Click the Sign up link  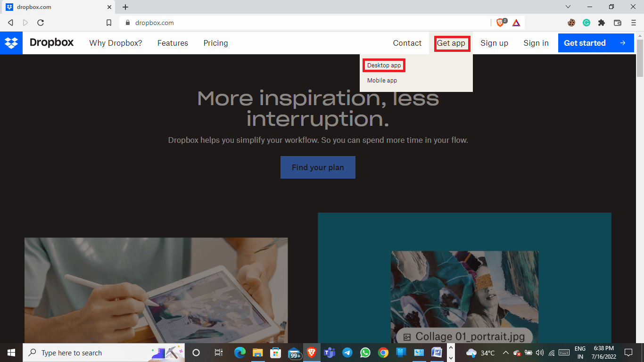pyautogui.click(x=494, y=43)
